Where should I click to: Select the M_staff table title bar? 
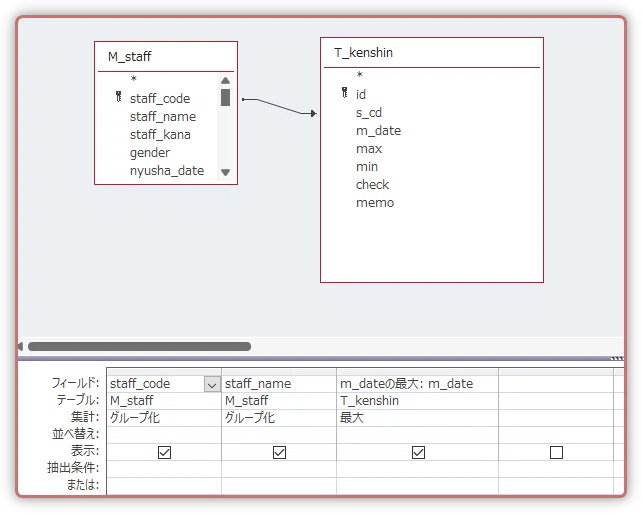pos(166,56)
